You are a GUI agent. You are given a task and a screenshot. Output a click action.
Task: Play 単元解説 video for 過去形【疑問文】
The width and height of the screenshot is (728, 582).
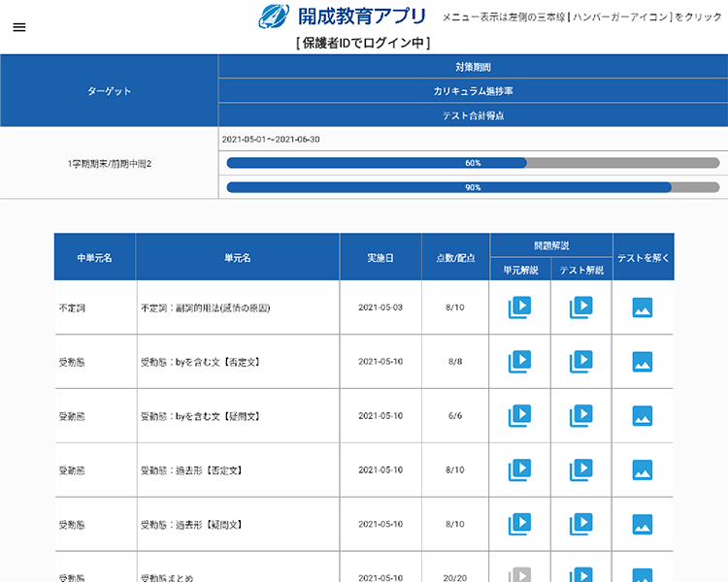pos(519,525)
